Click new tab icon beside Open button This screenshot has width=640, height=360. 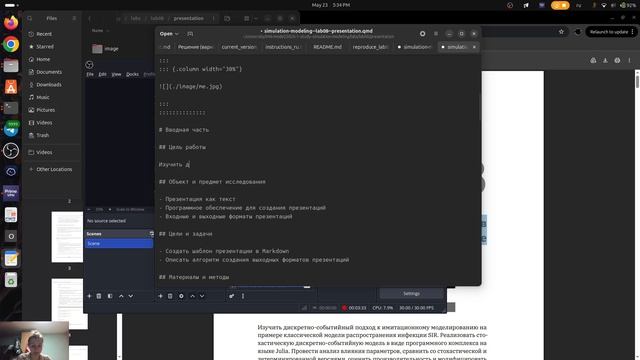(190, 33)
